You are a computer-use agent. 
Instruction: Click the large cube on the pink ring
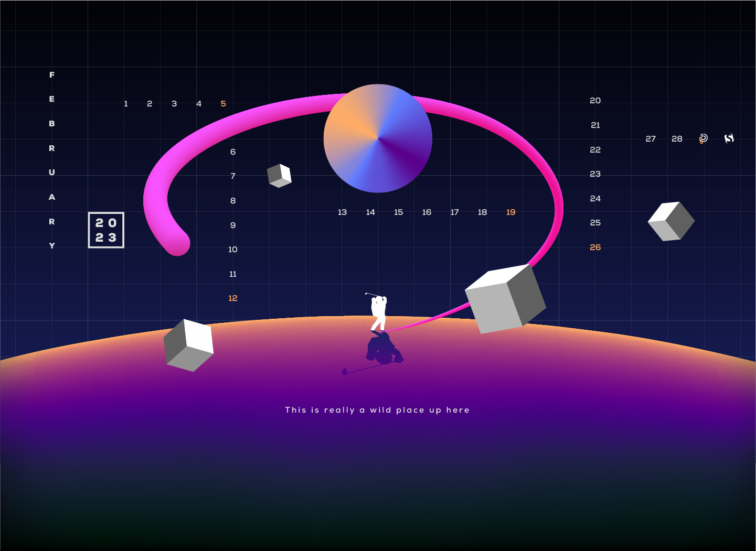[505, 299]
